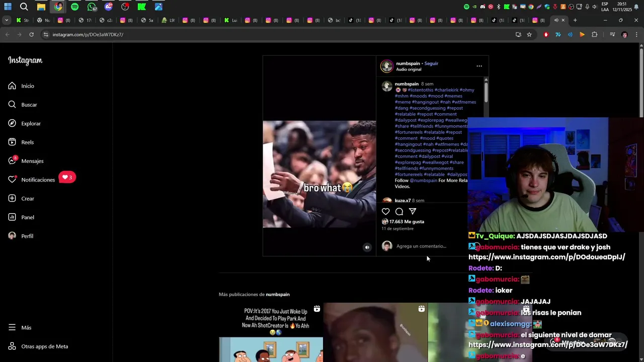644x362 pixels.
Task: Open a new browser tab
Action: (x=575, y=20)
